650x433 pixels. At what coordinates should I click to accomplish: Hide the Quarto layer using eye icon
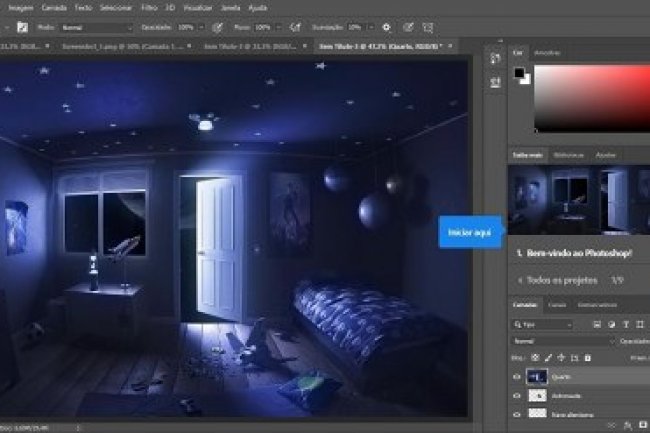click(x=517, y=377)
